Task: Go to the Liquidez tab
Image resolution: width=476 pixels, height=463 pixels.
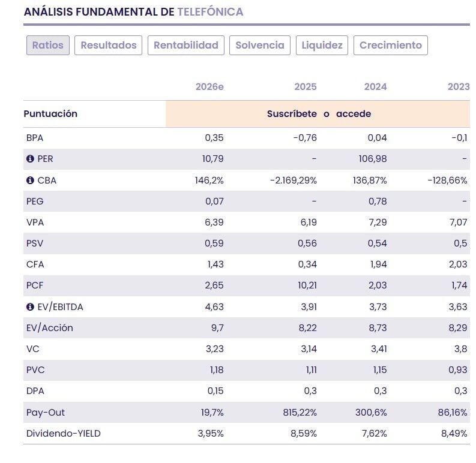Action: pyautogui.click(x=322, y=45)
